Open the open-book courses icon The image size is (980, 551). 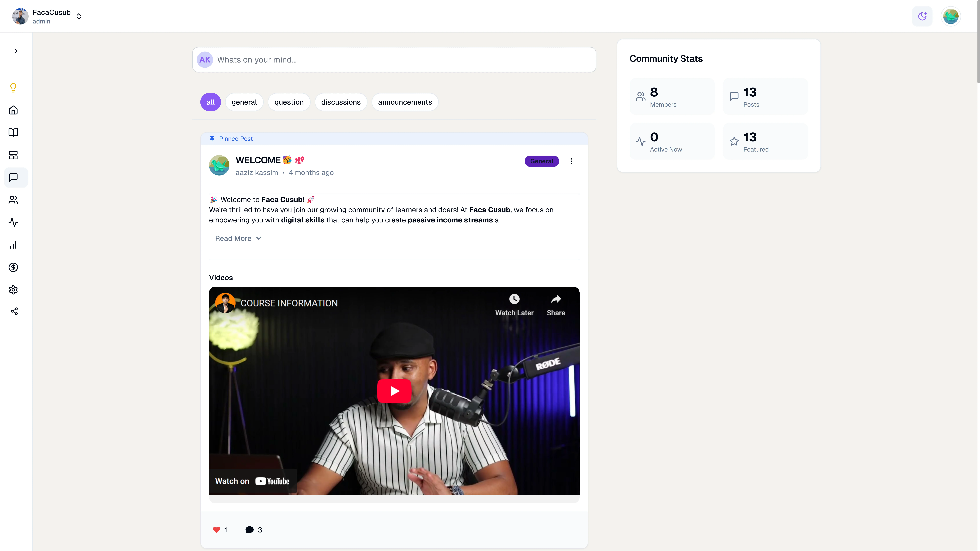click(x=13, y=132)
